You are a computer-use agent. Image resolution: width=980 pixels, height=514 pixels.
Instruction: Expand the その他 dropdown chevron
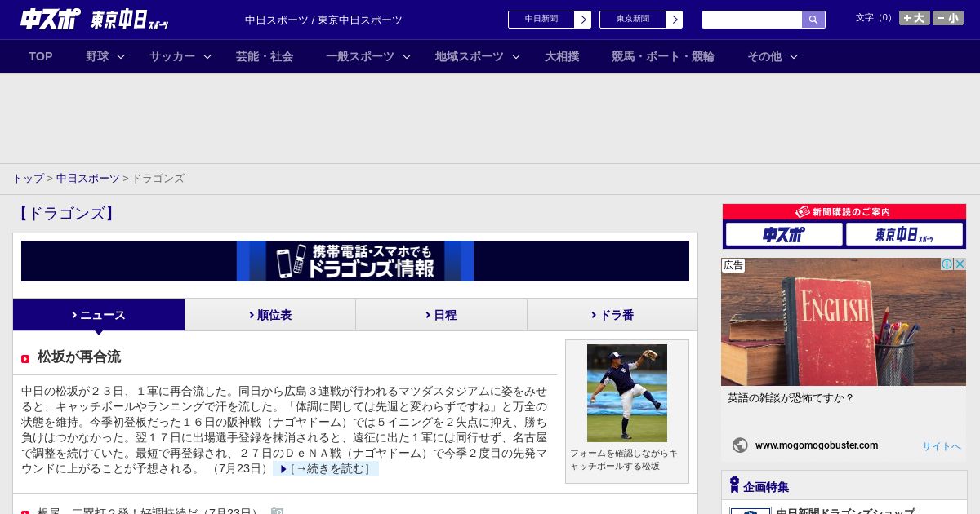(794, 56)
